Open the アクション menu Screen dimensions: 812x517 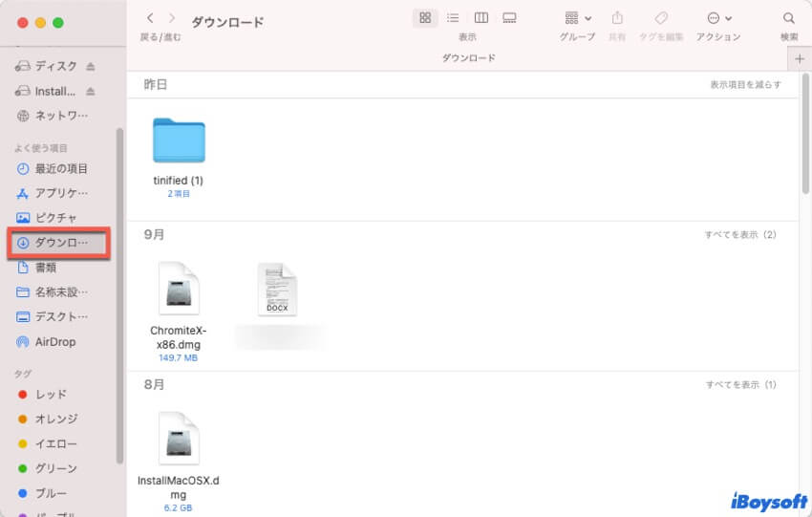[719, 18]
